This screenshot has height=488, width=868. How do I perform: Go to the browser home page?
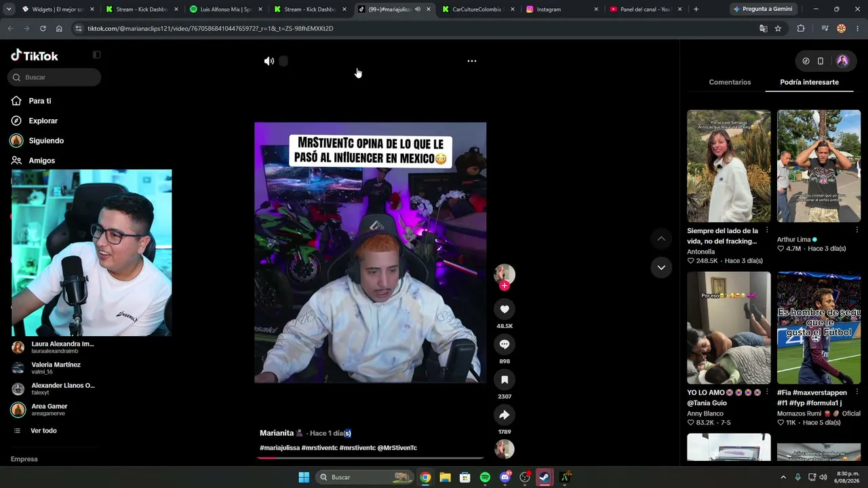pos(59,28)
